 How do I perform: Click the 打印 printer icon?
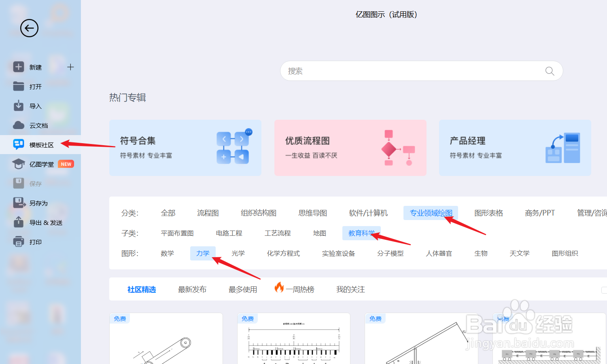tap(19, 241)
